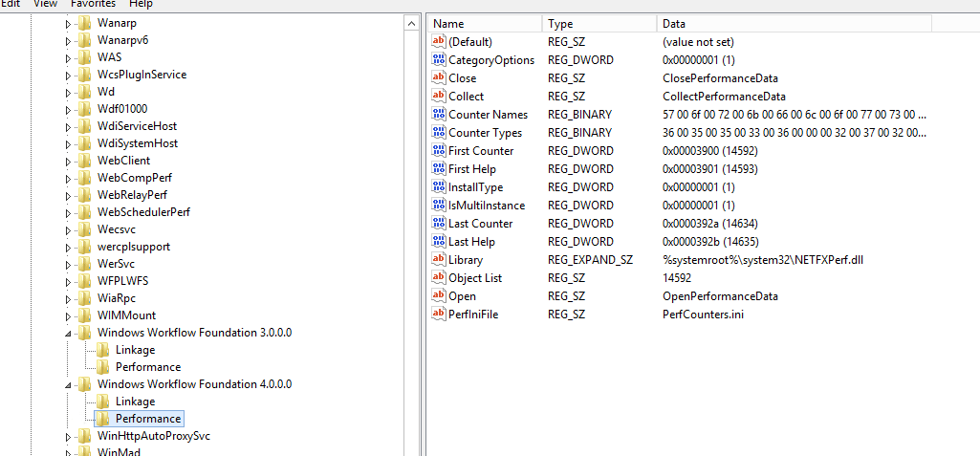The image size is (980, 456).
Task: Click the Collect string value icon
Action: [439, 97]
